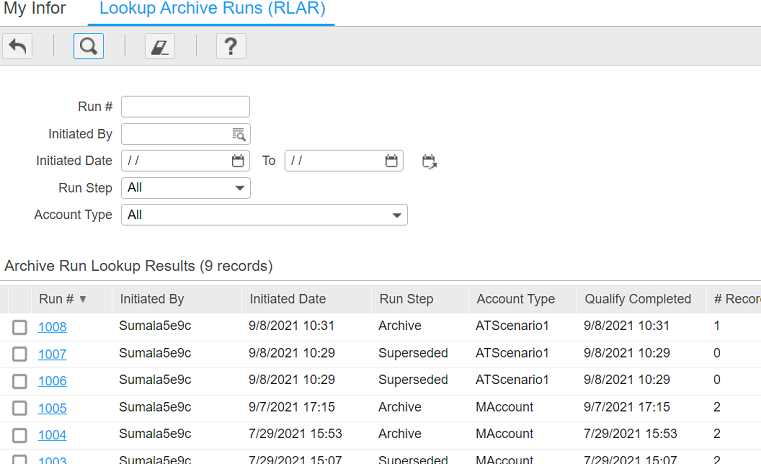Click the magnifying glass search icon
The height and width of the screenshot is (464, 761).
88,46
